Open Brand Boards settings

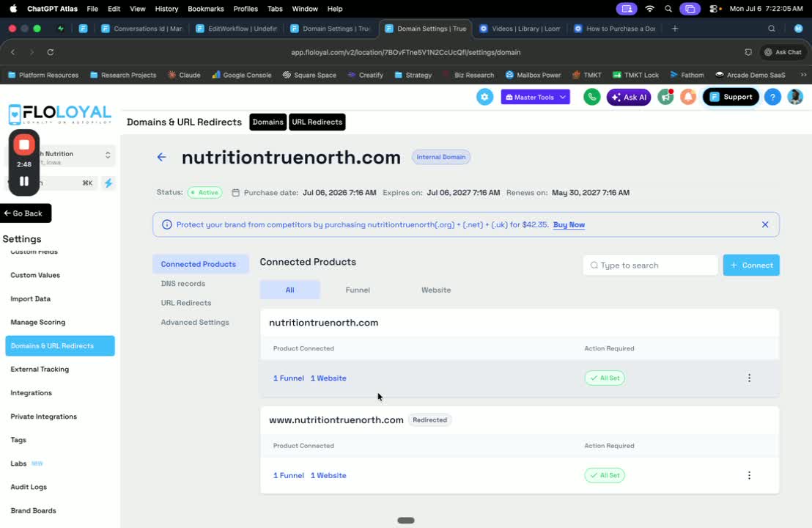(33, 510)
